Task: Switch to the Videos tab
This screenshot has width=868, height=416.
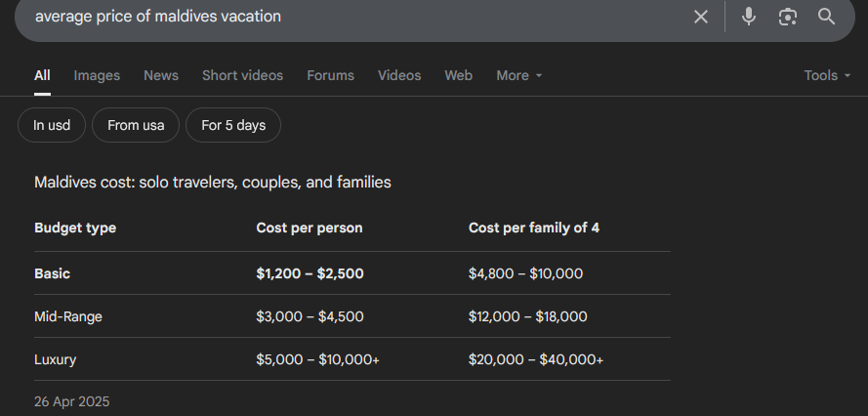Action: (399, 75)
